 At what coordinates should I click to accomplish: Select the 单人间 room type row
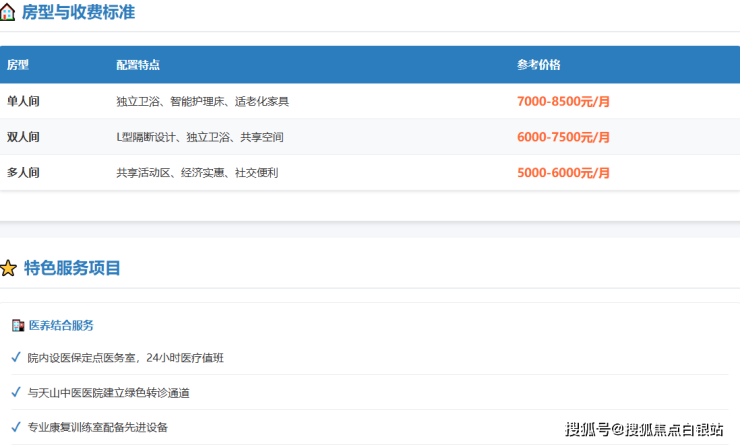(x=23, y=101)
